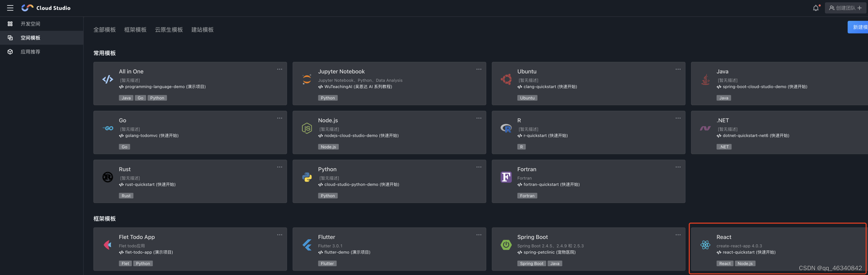The width and height of the screenshot is (868, 275).
Task: Select the Rust template title
Action: point(125,169)
